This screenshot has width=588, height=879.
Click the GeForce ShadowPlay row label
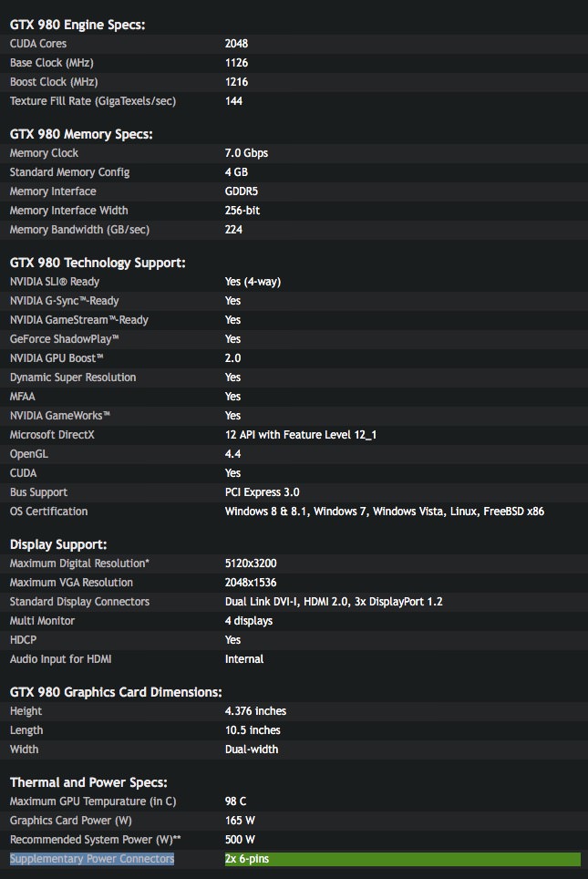tap(65, 339)
